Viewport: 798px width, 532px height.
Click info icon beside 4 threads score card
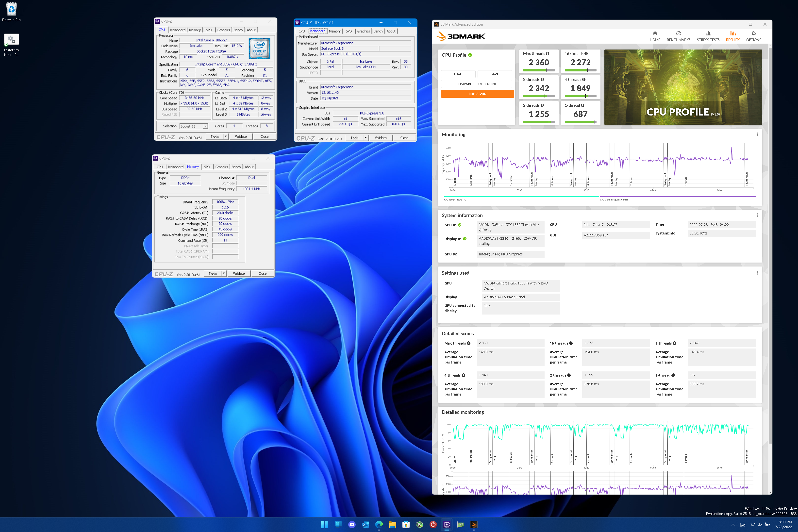pyautogui.click(x=583, y=79)
